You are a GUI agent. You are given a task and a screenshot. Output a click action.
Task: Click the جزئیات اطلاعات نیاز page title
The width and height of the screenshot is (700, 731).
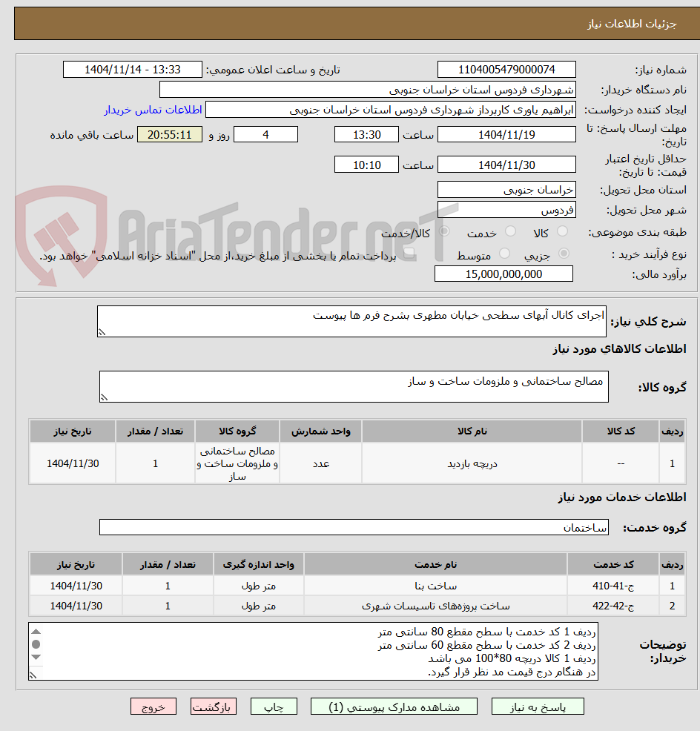632,24
